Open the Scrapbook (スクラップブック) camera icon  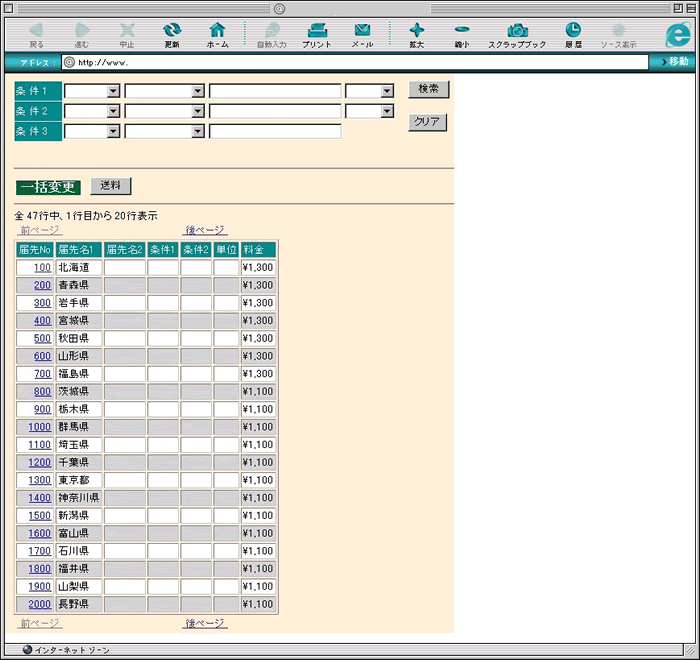tap(517, 35)
